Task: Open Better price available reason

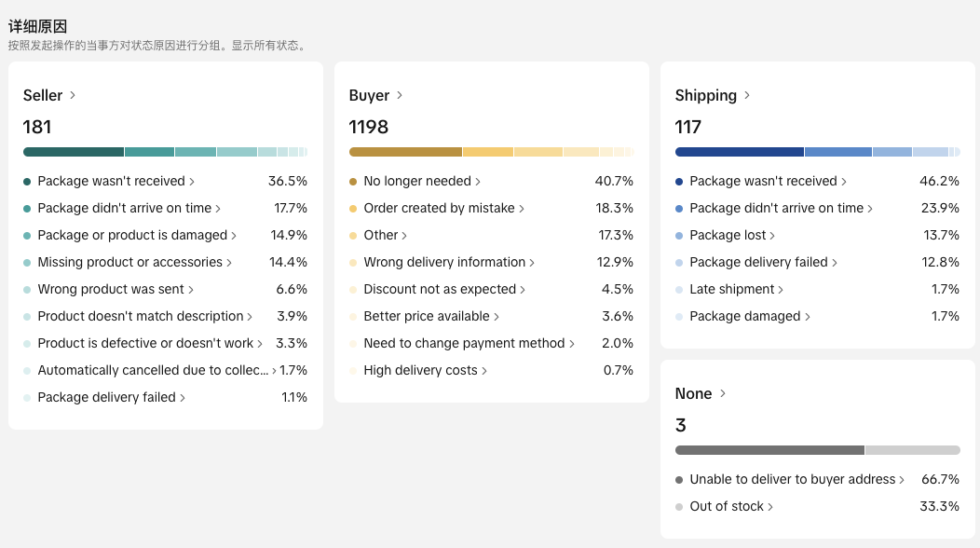Action: click(x=431, y=317)
